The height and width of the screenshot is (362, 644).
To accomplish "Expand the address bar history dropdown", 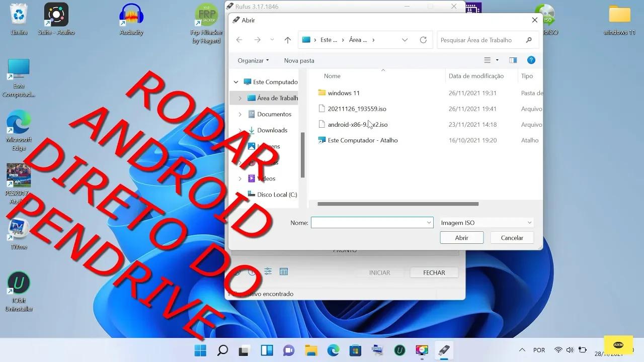I will coord(405,40).
